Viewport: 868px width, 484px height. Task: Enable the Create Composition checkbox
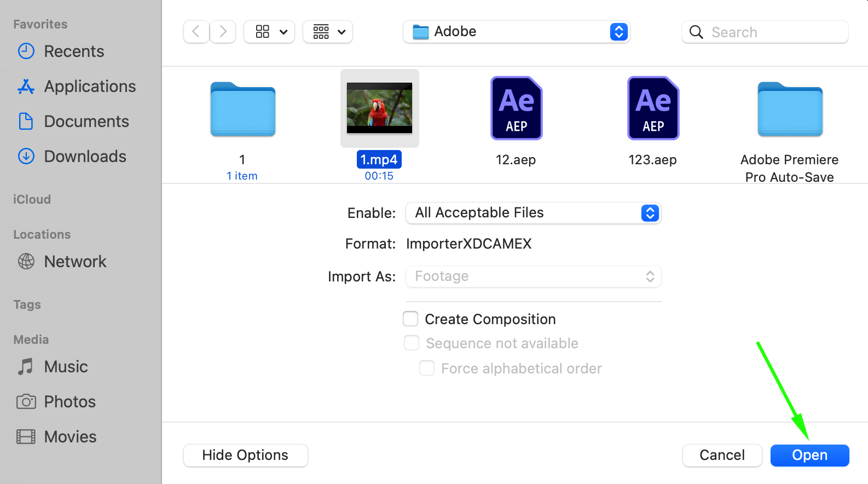coord(410,319)
